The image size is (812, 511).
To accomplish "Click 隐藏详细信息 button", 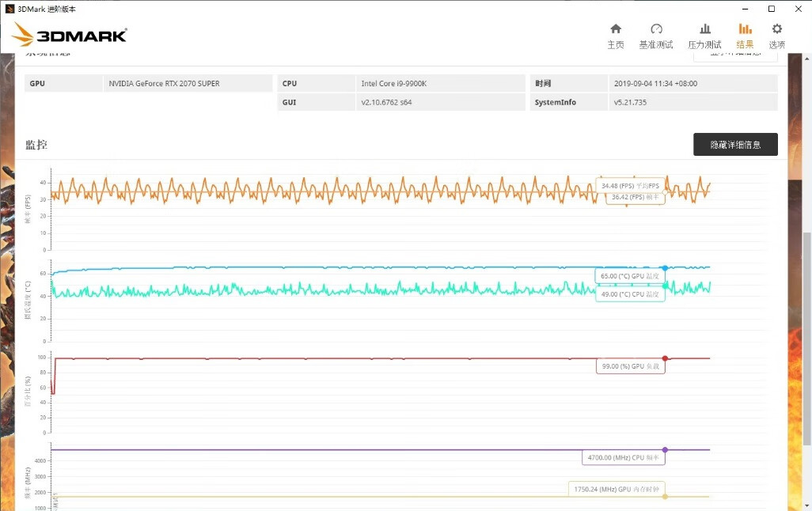I will coord(735,145).
